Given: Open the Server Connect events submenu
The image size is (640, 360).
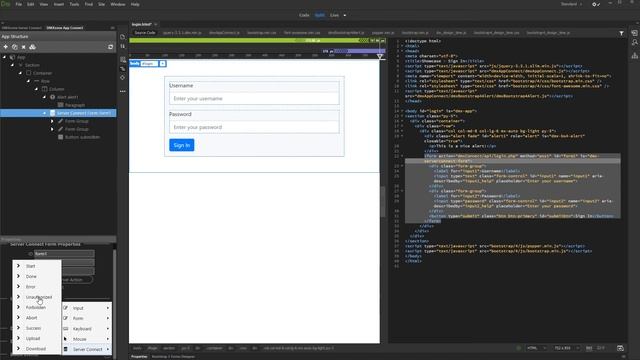Looking at the screenshot, I should tap(87, 349).
